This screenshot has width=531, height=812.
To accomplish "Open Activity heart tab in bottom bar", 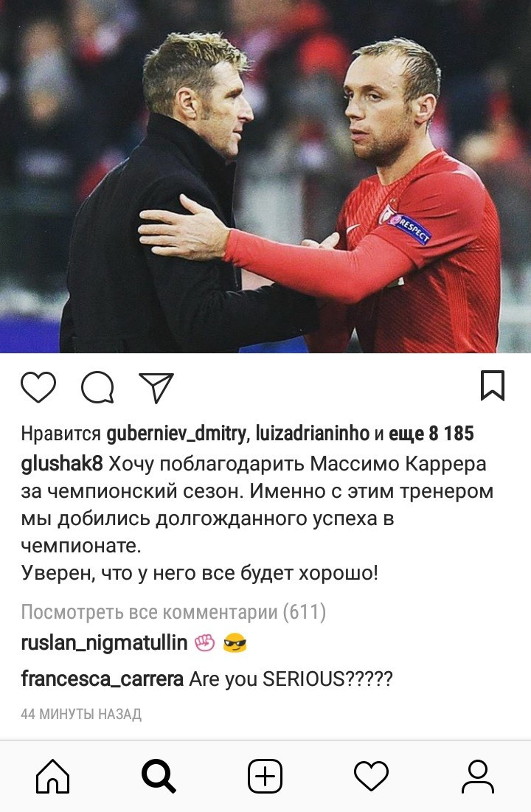I will [x=372, y=776].
